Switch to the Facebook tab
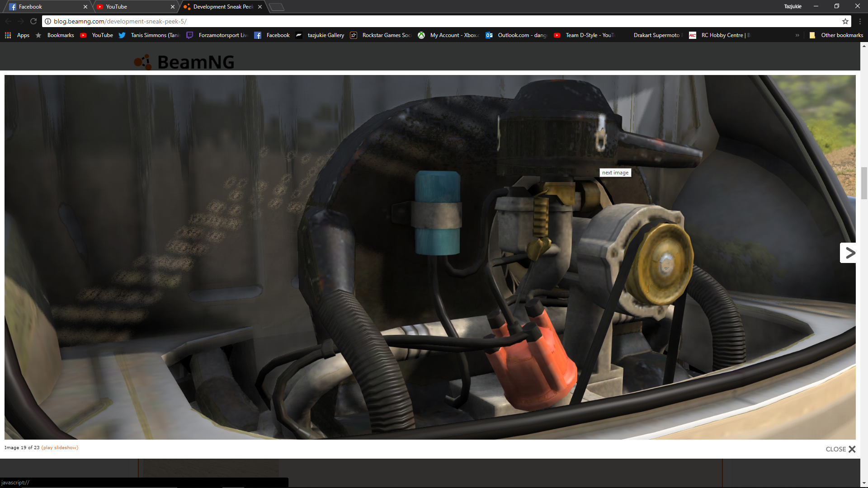Viewport: 868px width, 488px height. [x=45, y=7]
